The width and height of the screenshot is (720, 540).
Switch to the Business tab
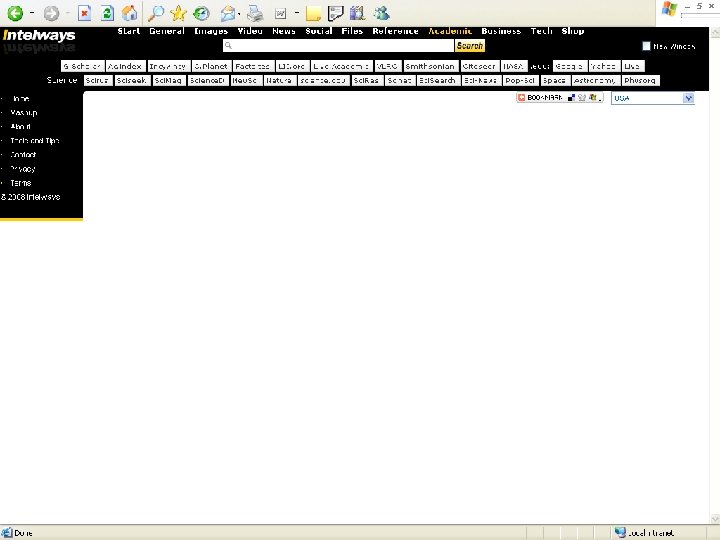click(x=501, y=31)
